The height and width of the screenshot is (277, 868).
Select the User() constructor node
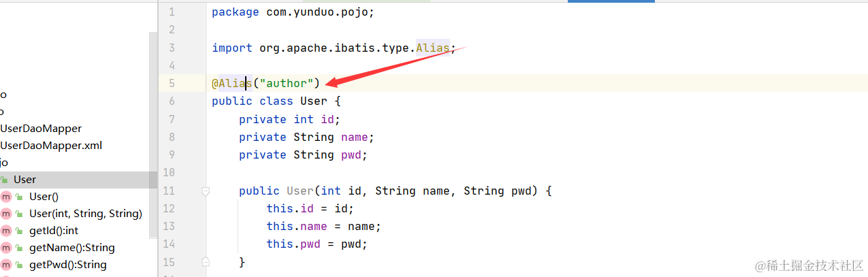pyautogui.click(x=44, y=197)
